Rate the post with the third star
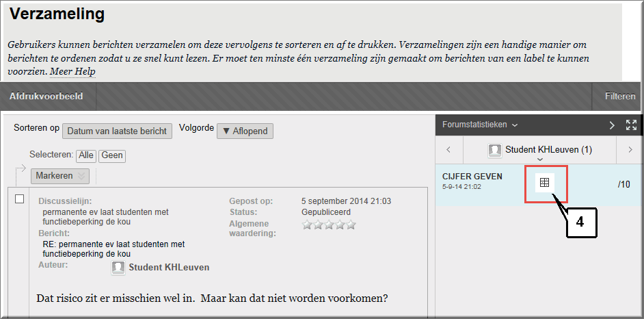 [329, 225]
